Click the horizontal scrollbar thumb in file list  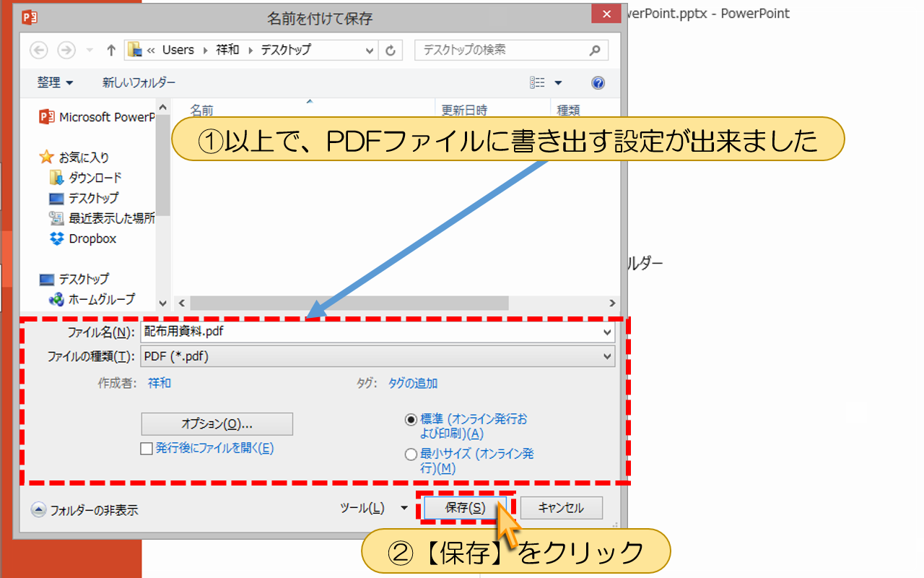point(349,303)
